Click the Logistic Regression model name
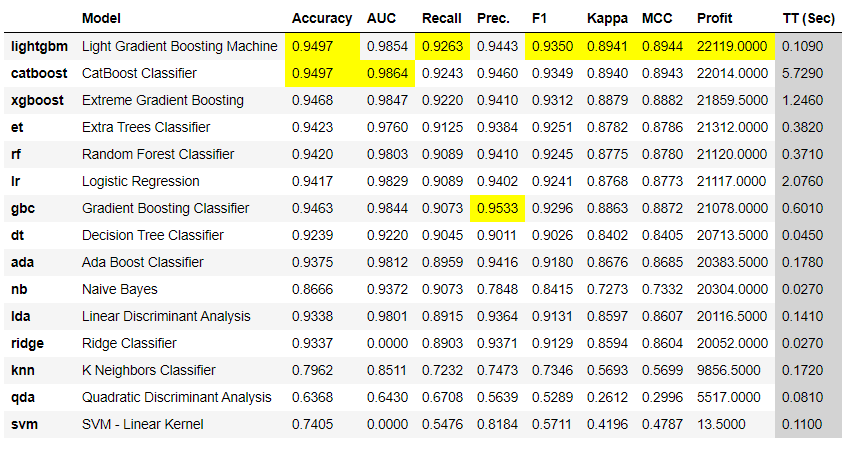850x451 pixels. 140,181
